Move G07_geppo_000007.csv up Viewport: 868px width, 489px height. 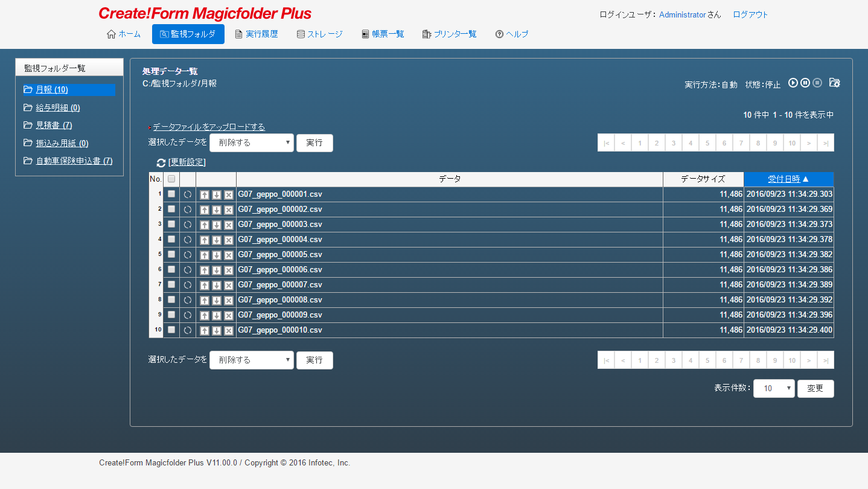[205, 285]
